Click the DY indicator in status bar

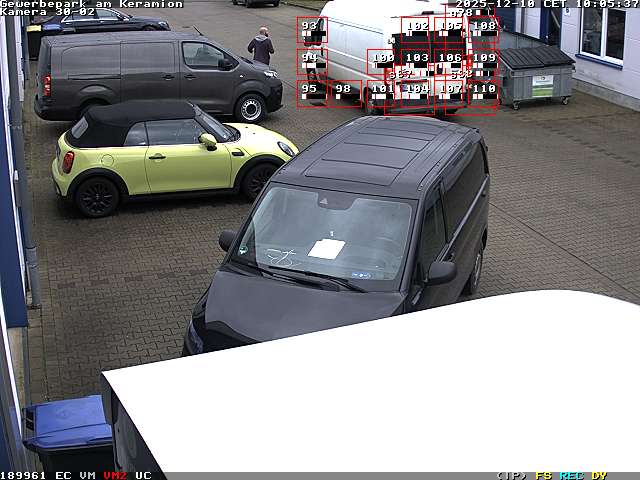(x=598, y=475)
